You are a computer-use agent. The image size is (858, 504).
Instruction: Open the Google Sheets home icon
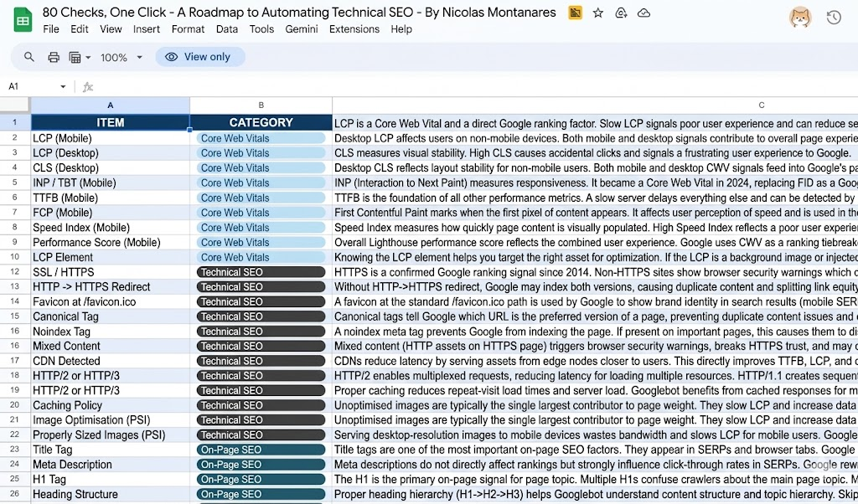coord(23,20)
